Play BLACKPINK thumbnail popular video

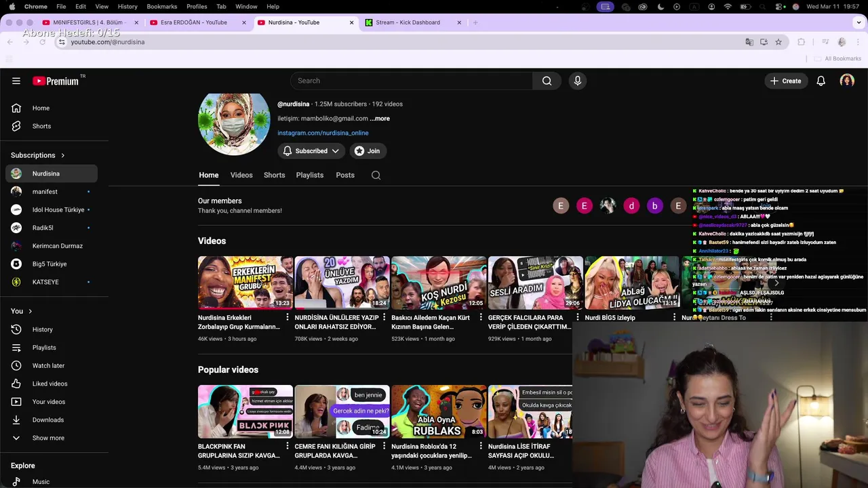click(x=245, y=411)
